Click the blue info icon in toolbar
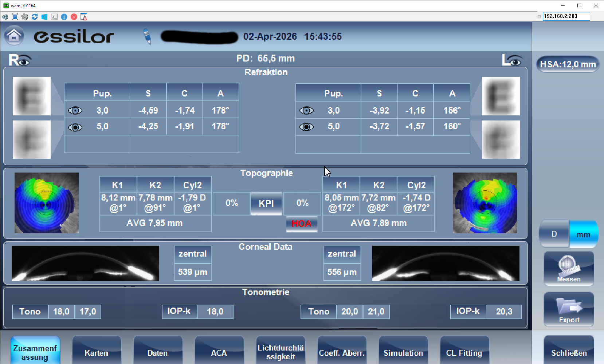The width and height of the screenshot is (604, 364). tap(64, 17)
